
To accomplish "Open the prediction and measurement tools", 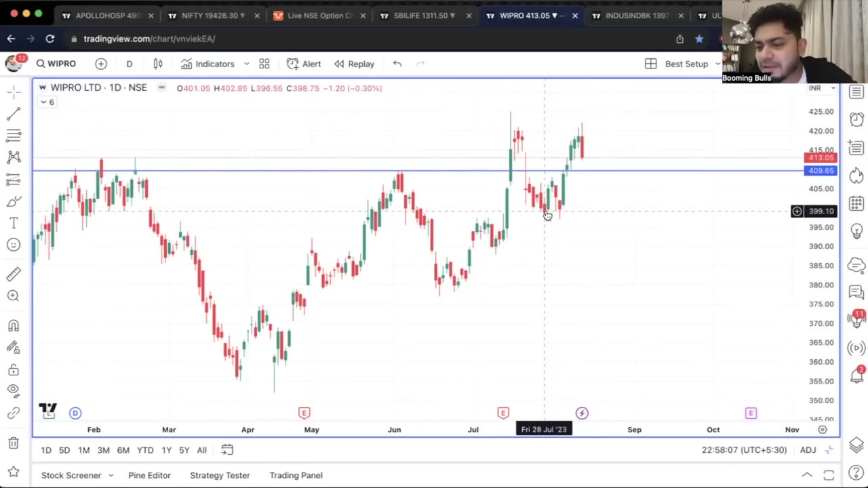I will tap(14, 180).
